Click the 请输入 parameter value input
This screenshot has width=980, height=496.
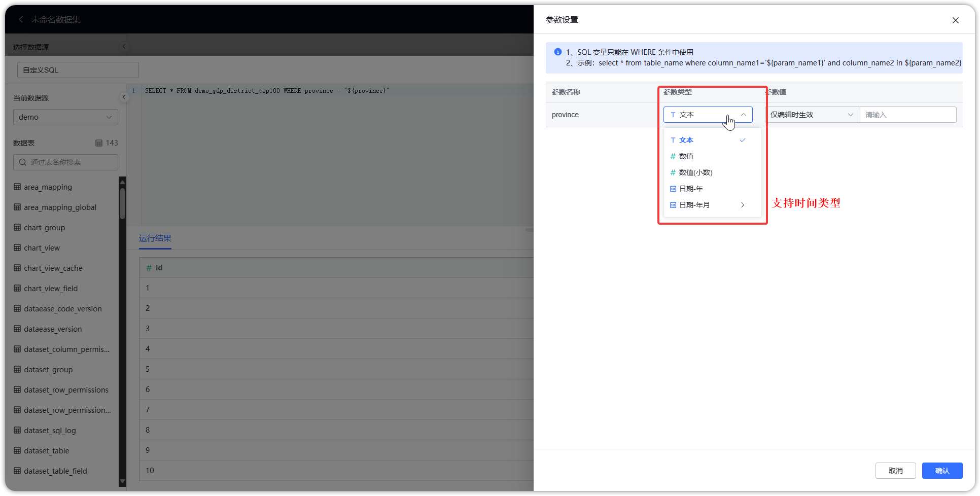[907, 115]
